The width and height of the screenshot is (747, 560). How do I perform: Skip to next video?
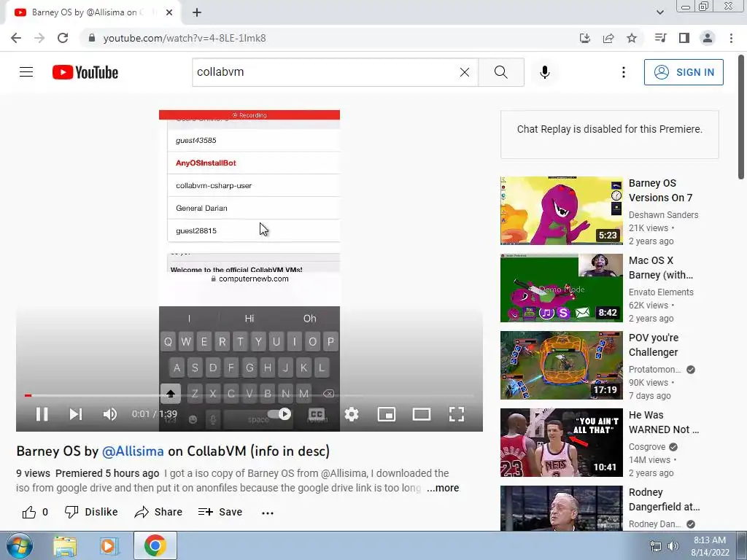click(76, 414)
